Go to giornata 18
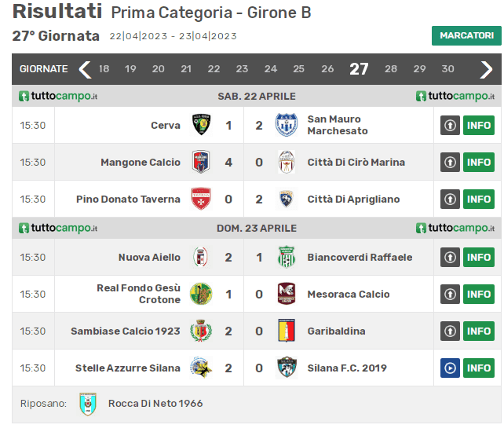The height and width of the screenshot is (432, 504). pyautogui.click(x=104, y=69)
